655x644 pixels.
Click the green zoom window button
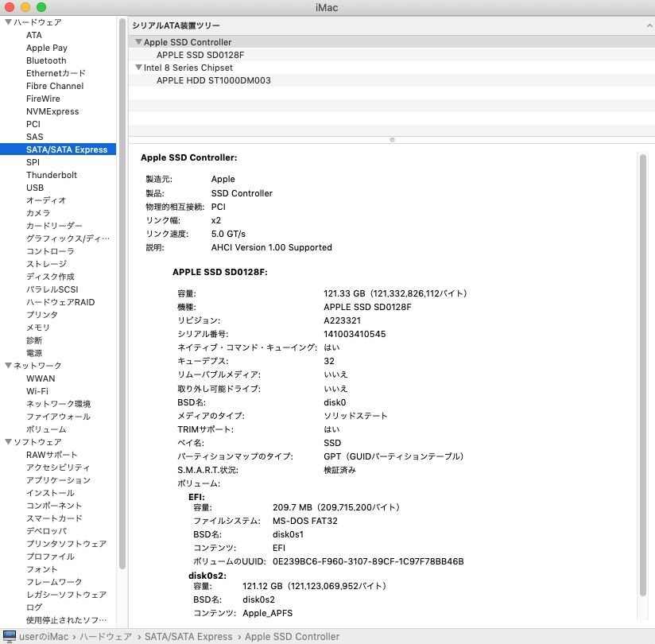(41, 7)
